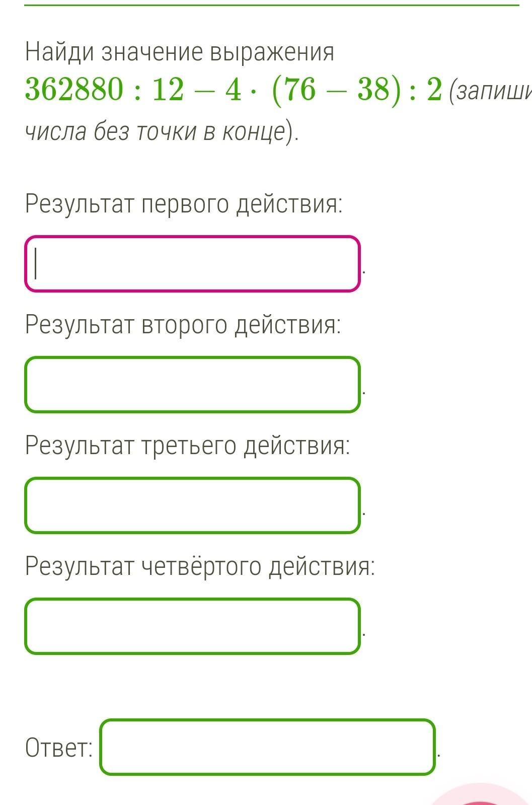Click the final divisor 2 in the expression

click(x=434, y=91)
